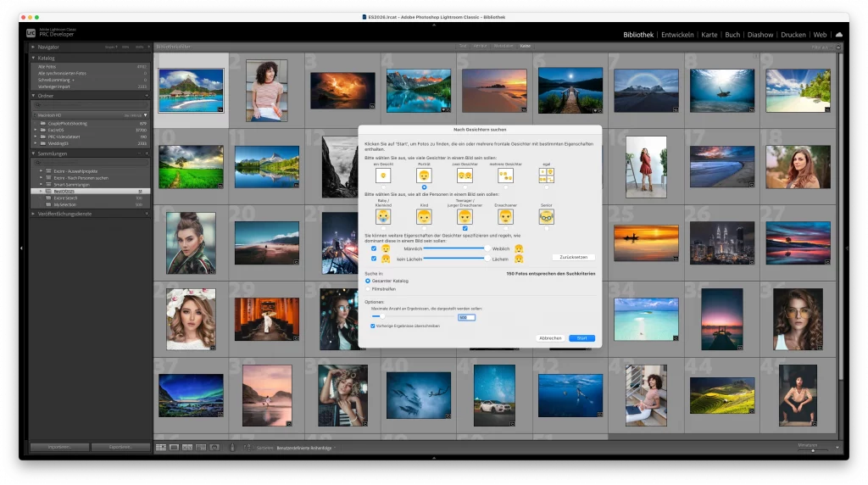Select the Senior age face icon
The image size is (868, 485).
click(548, 217)
